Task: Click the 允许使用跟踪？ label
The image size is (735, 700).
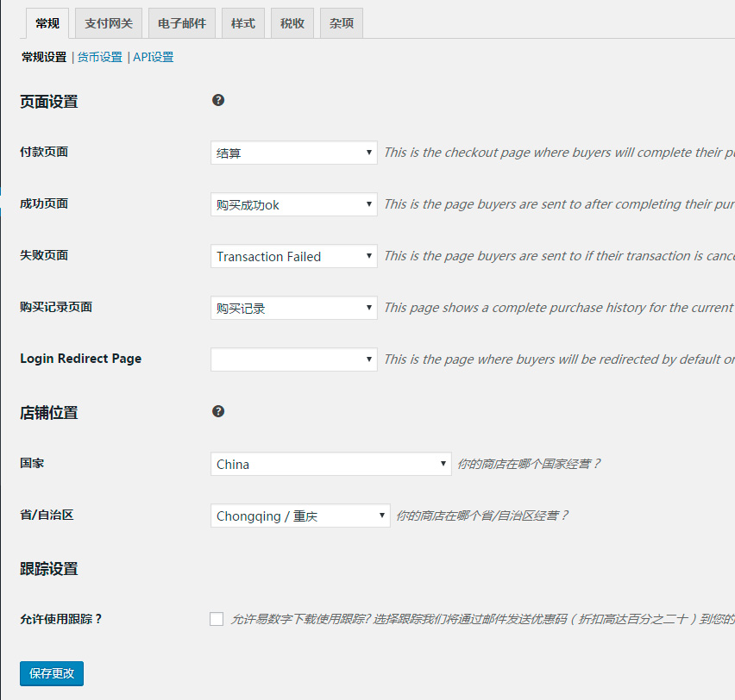Action: [61, 619]
